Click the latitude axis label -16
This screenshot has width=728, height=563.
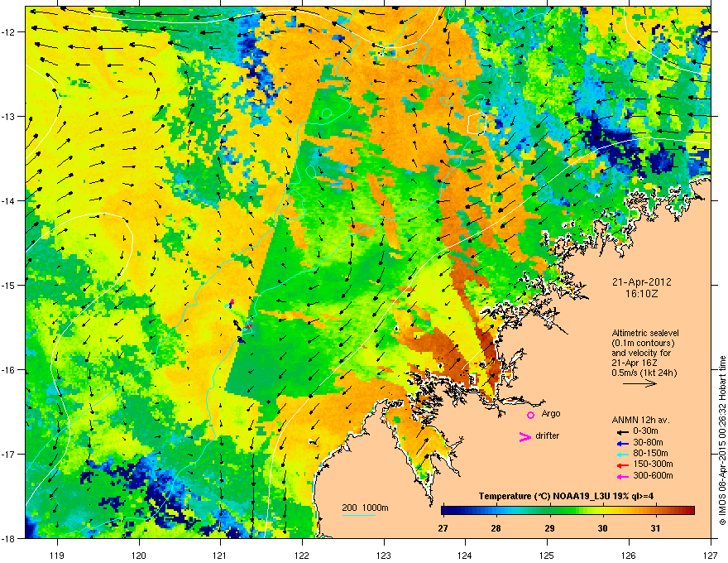click(8, 369)
